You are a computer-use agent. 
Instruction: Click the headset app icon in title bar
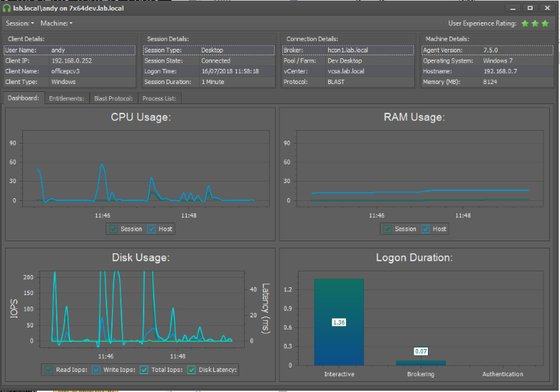click(x=6, y=8)
